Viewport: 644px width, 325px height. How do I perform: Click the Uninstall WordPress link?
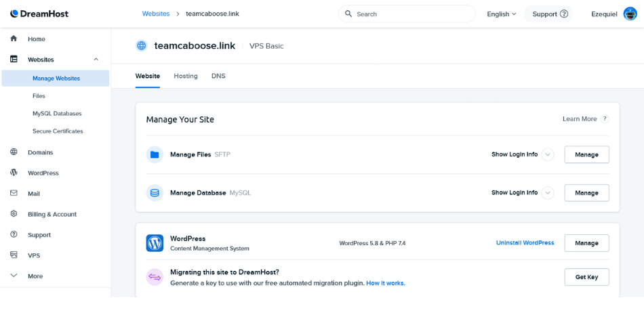525,243
